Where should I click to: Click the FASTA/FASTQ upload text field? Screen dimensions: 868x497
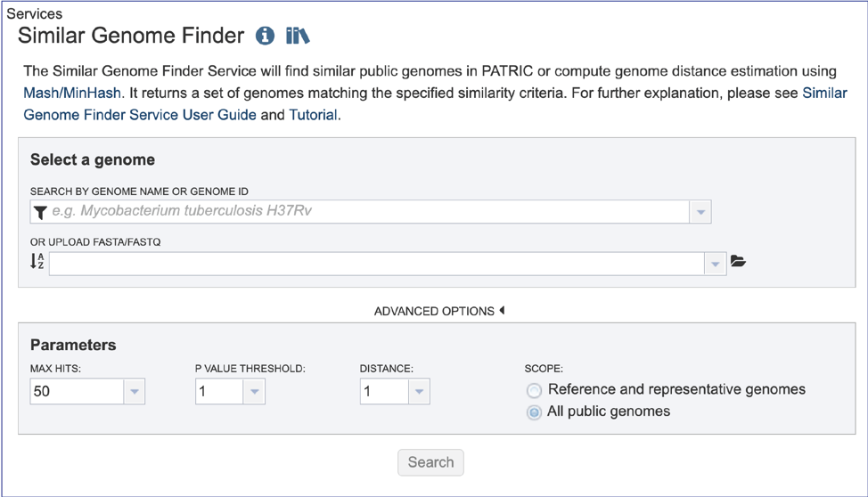[376, 264]
